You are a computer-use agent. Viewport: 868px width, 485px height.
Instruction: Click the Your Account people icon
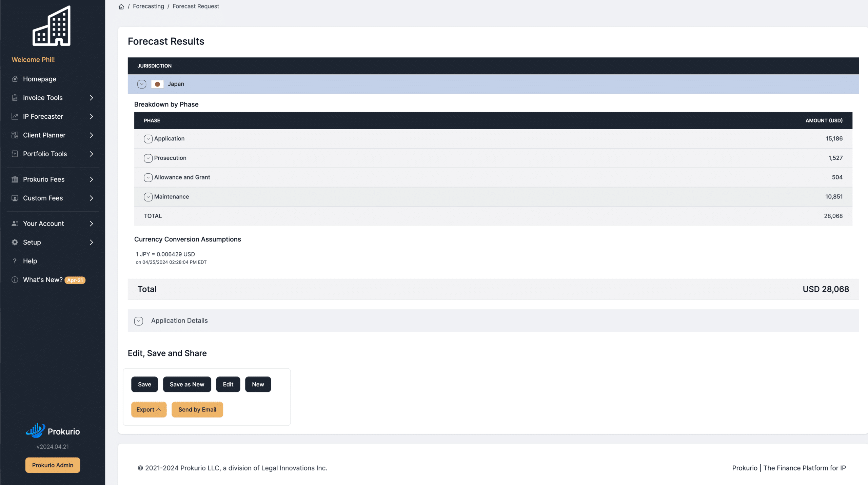[x=15, y=224]
